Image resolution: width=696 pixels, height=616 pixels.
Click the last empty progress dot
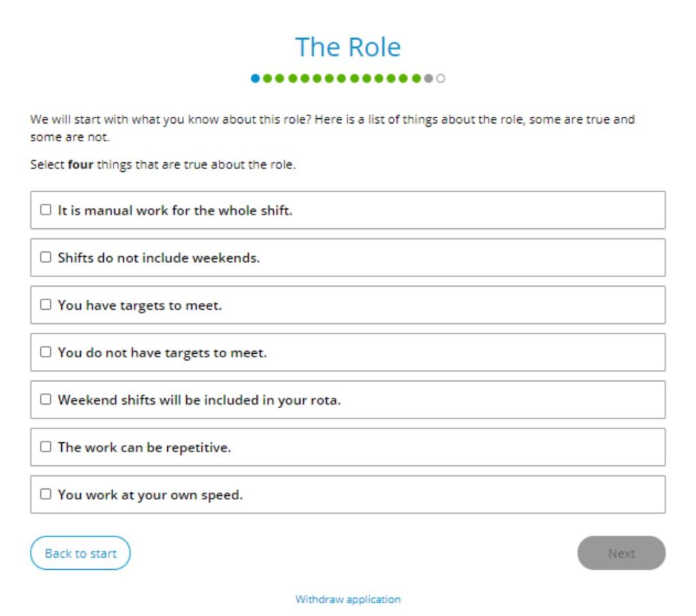tap(440, 79)
